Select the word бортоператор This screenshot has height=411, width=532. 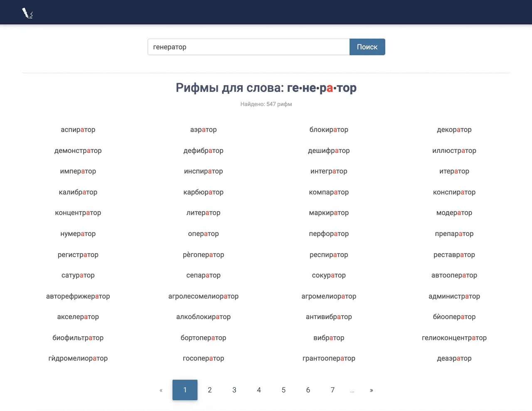tap(204, 338)
